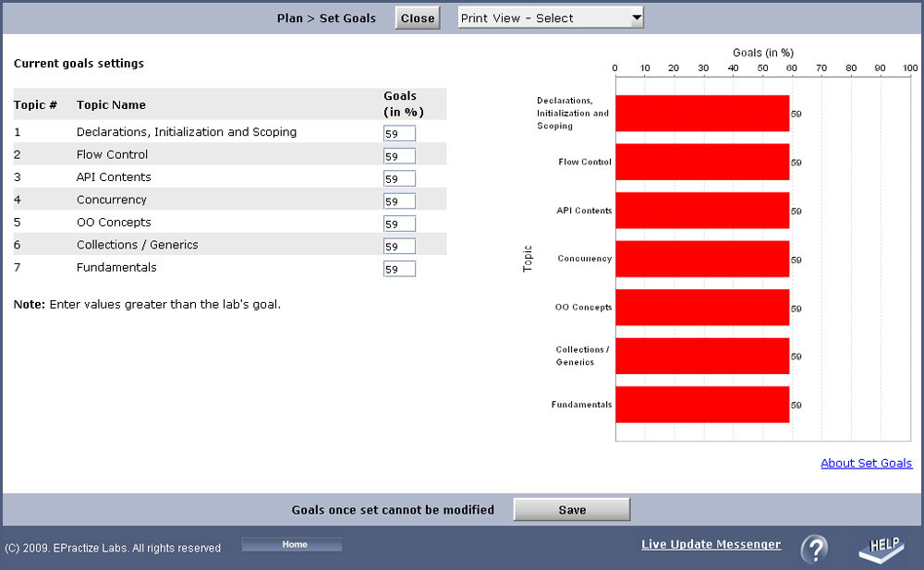Click 'Flow Control' topic name in table
This screenshot has height=570, width=924.
click(112, 154)
